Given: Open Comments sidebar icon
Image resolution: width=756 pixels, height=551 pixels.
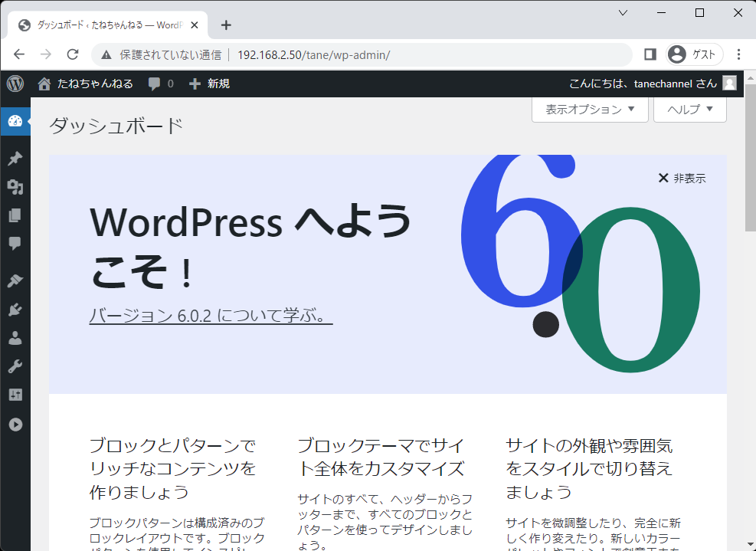Looking at the screenshot, I should coord(15,243).
